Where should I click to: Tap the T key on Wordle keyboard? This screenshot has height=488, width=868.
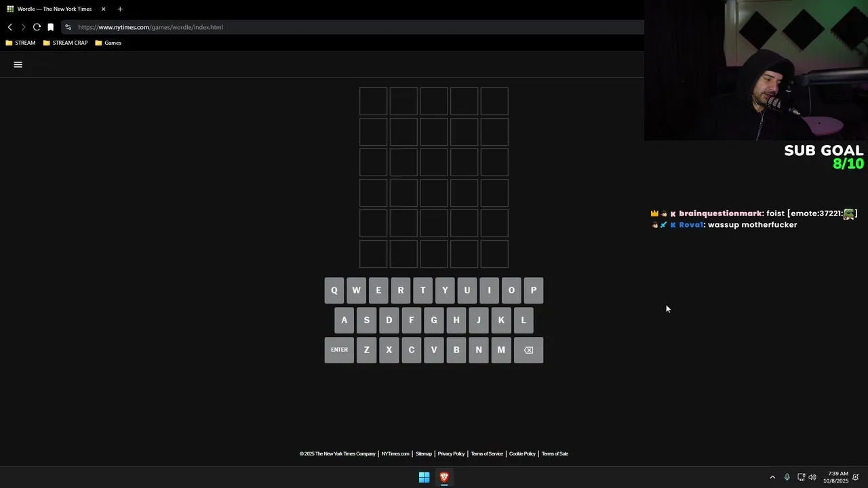(x=422, y=290)
